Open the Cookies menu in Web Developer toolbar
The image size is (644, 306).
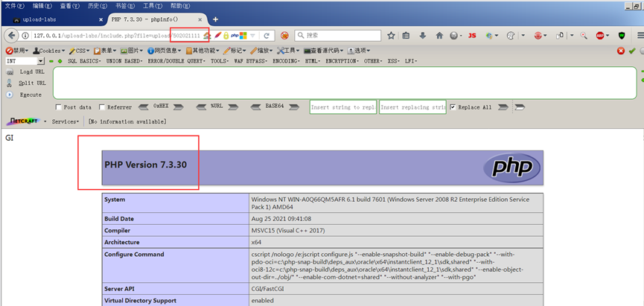pyautogui.click(x=49, y=51)
